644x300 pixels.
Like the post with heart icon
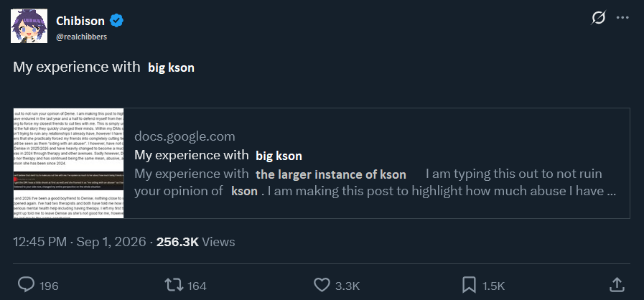322,285
